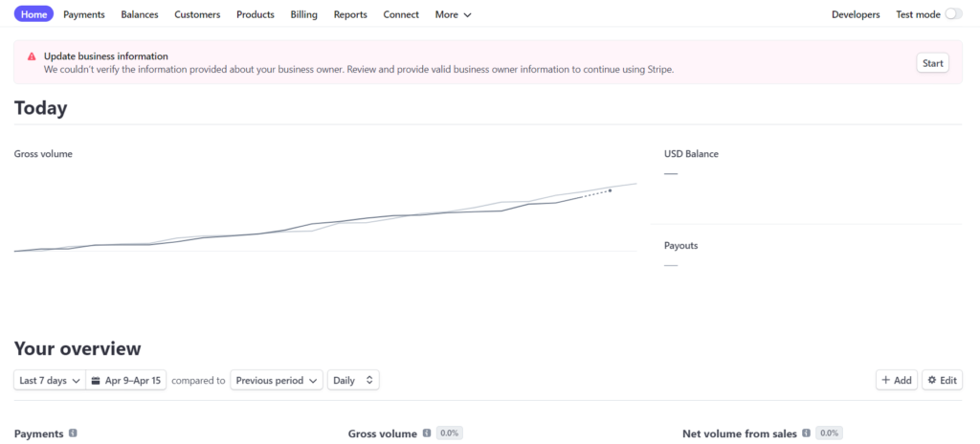Screen dimensions: 980x444
Task: Expand the More menu
Action: click(453, 14)
